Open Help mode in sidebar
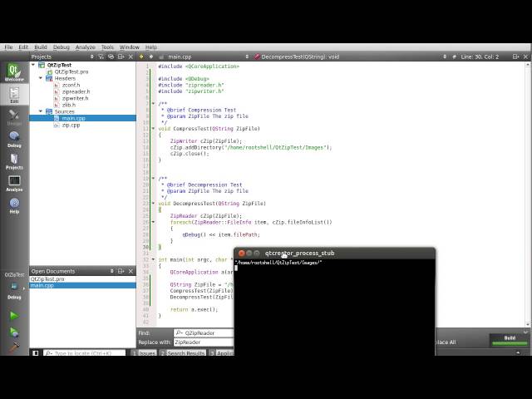The image size is (532, 399). [x=14, y=205]
